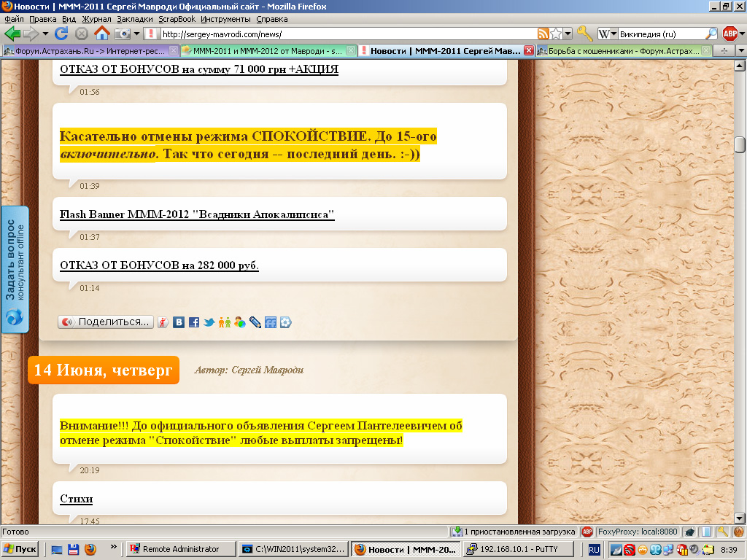The image size is (747, 560).
Task: Open the Журнал menu
Action: pyautogui.click(x=97, y=19)
